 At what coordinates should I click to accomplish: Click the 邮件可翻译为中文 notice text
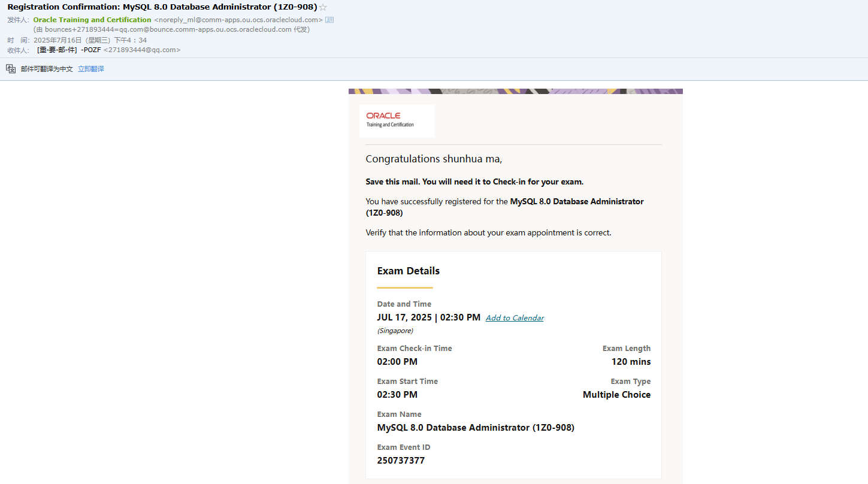(x=47, y=69)
